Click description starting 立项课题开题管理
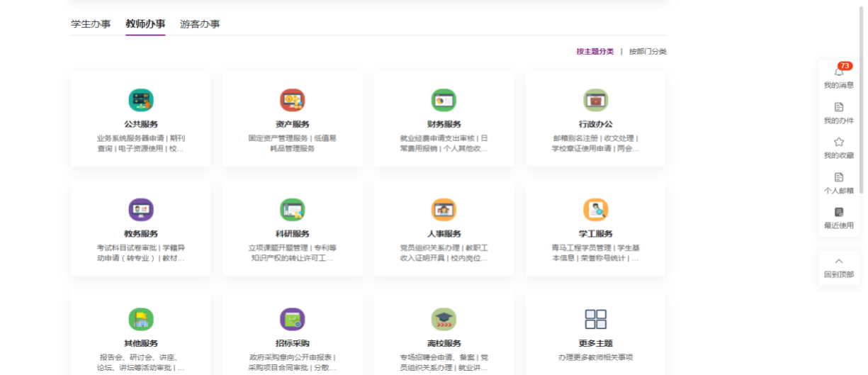The image size is (868, 375). (x=292, y=253)
